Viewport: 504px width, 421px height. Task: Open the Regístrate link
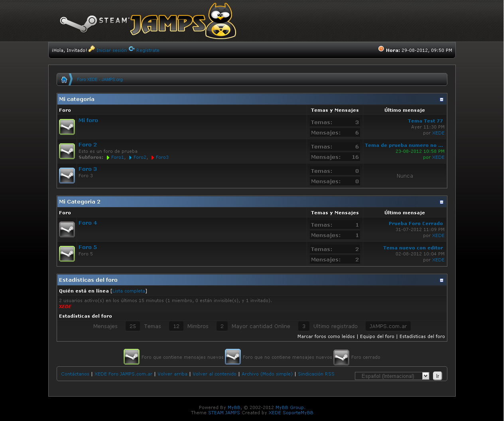coord(148,50)
